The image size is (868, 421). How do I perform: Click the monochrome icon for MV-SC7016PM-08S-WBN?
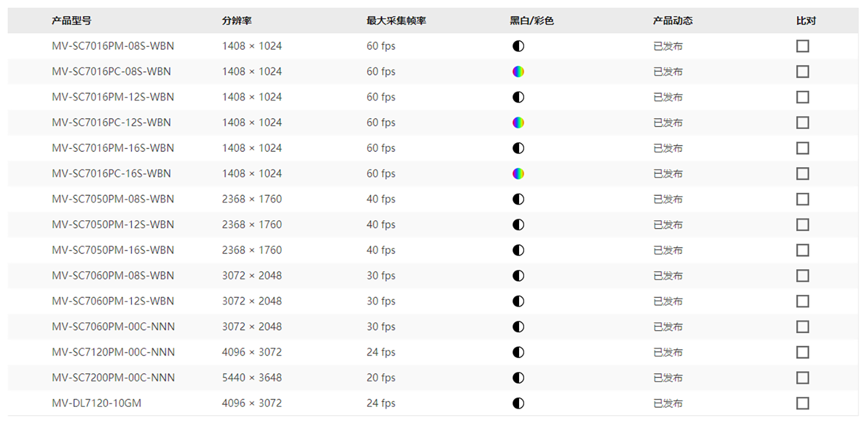518,46
